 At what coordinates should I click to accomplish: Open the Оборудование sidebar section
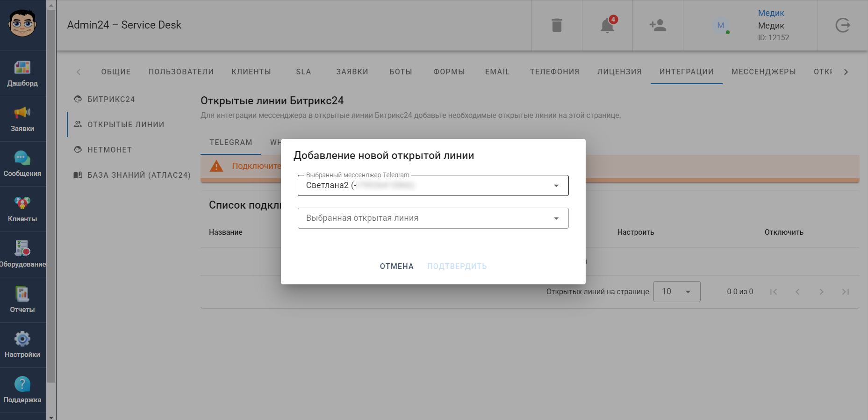(x=22, y=255)
